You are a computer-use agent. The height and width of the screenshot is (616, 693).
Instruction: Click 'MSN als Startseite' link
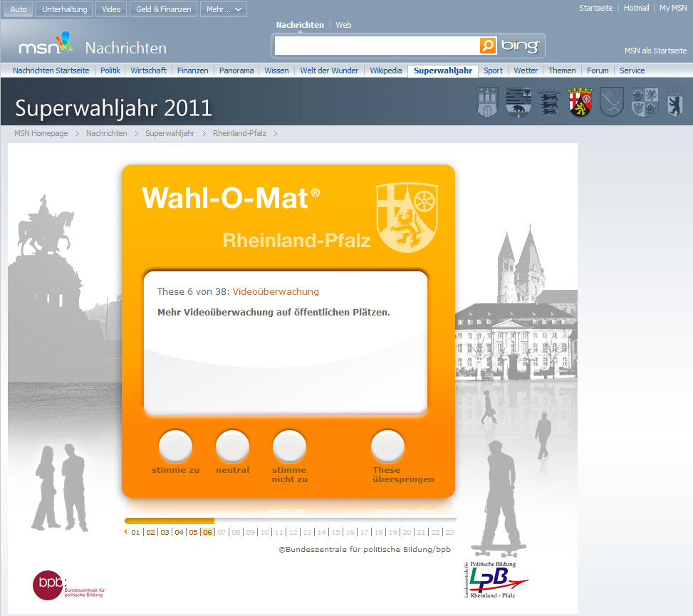point(655,51)
